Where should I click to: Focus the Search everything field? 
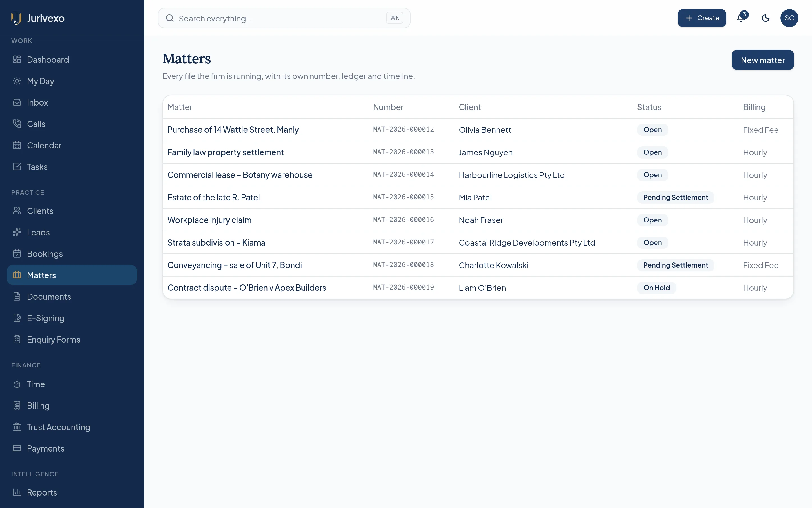coord(284,18)
